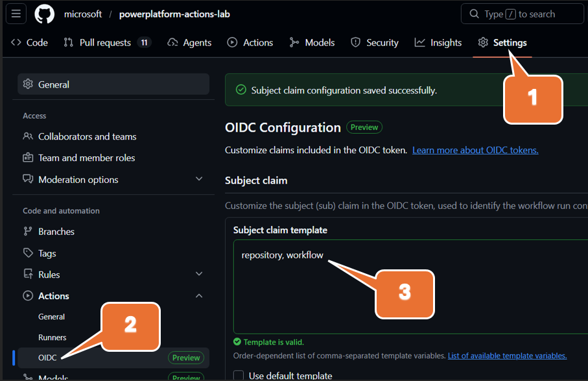Select the Pull requests branch icon
The height and width of the screenshot is (381, 588).
(69, 42)
